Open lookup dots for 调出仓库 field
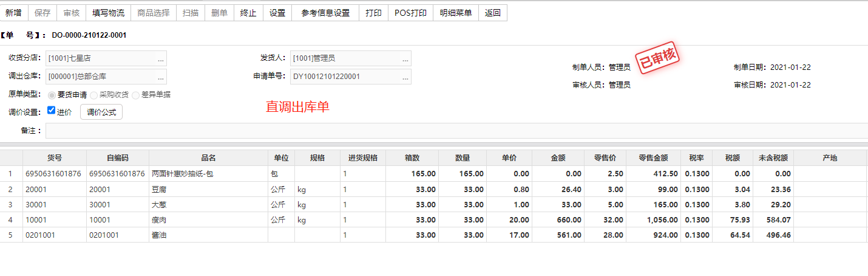 click(161, 77)
